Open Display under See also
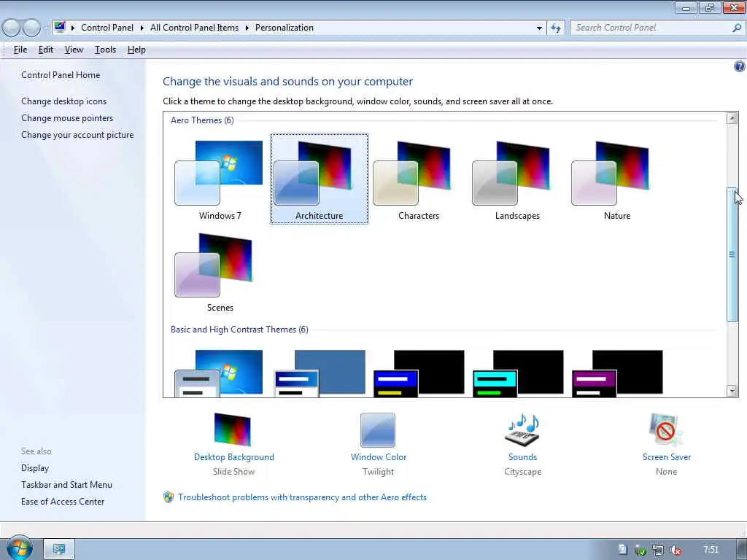Viewport: 747px width, 560px height. click(35, 468)
